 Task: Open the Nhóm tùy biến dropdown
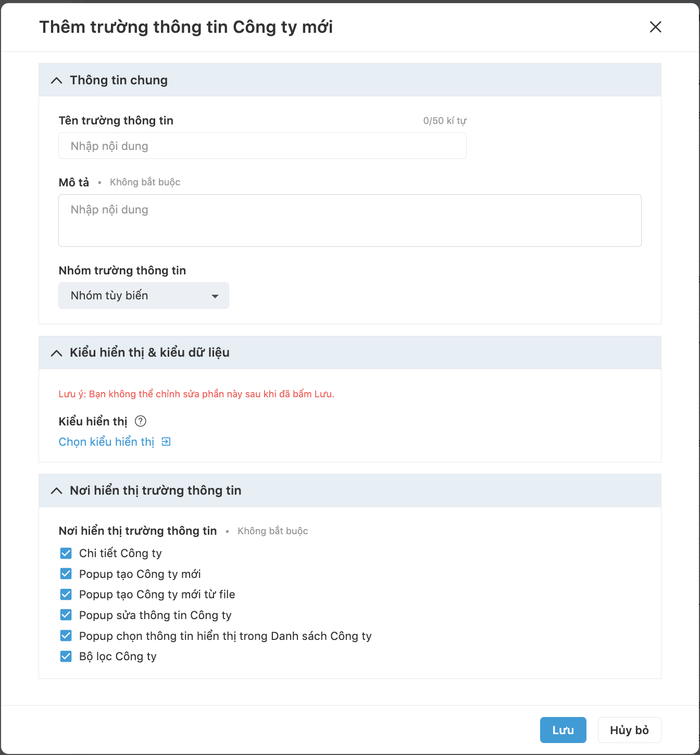(x=144, y=296)
